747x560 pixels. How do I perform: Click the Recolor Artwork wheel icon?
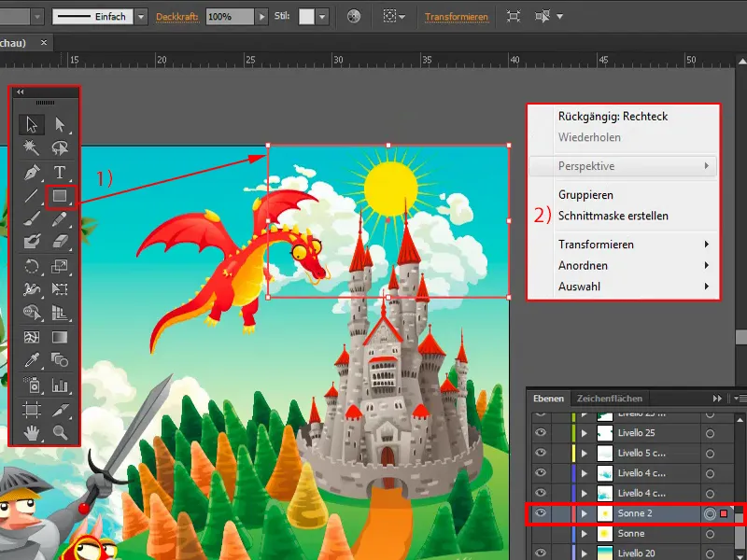[354, 17]
